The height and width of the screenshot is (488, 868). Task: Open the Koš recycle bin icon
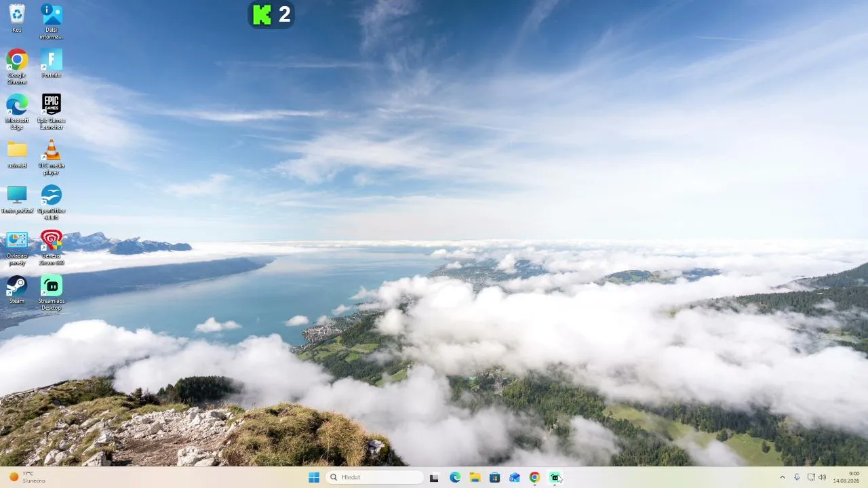pyautogui.click(x=17, y=18)
